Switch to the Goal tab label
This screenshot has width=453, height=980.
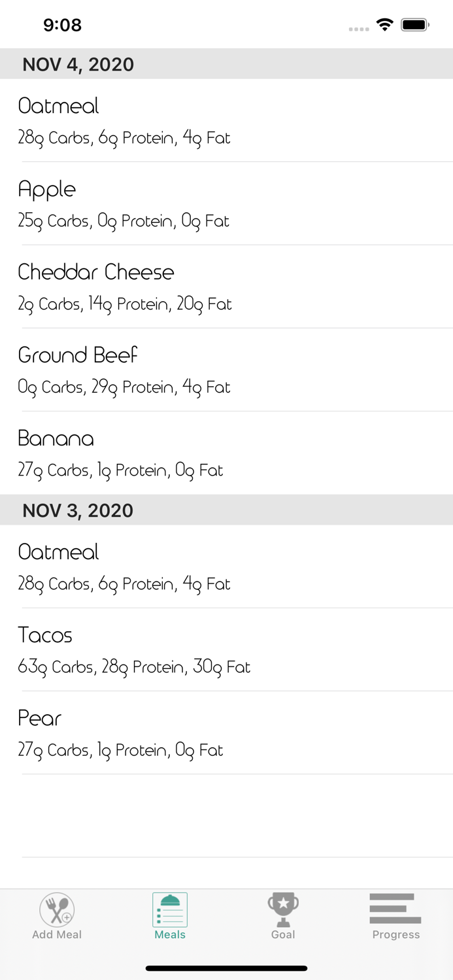pos(283,935)
